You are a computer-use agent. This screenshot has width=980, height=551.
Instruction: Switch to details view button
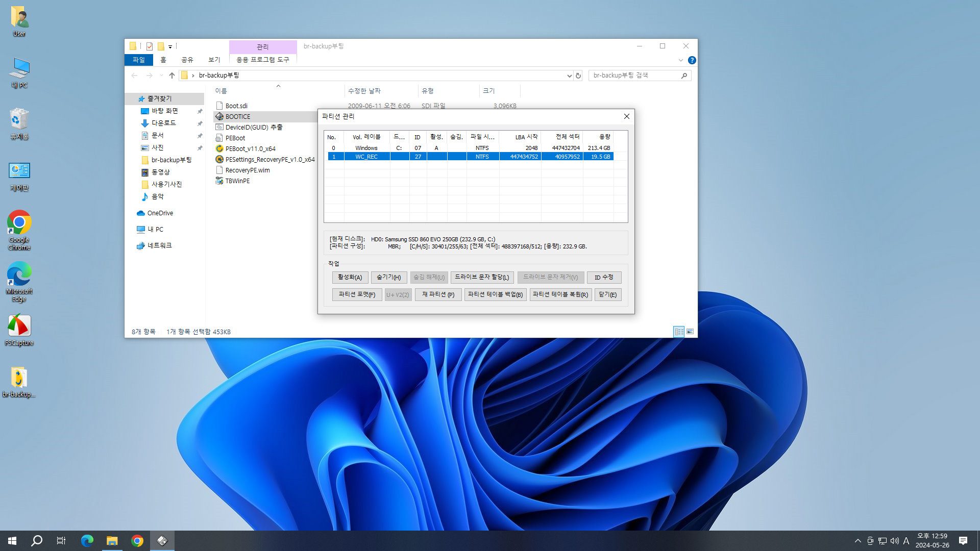tap(679, 332)
